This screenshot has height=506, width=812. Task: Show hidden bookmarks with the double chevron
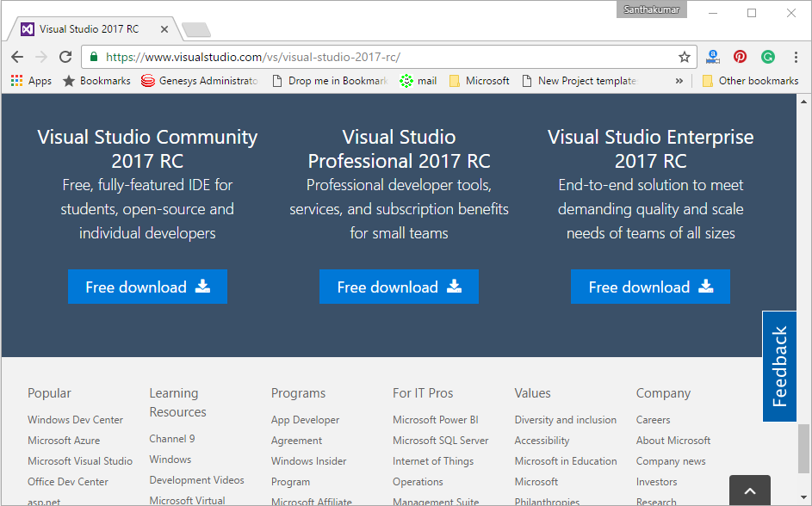click(x=679, y=81)
